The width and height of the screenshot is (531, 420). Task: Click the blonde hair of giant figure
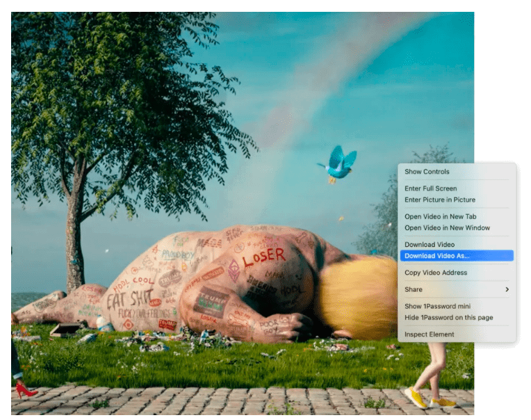358,296
